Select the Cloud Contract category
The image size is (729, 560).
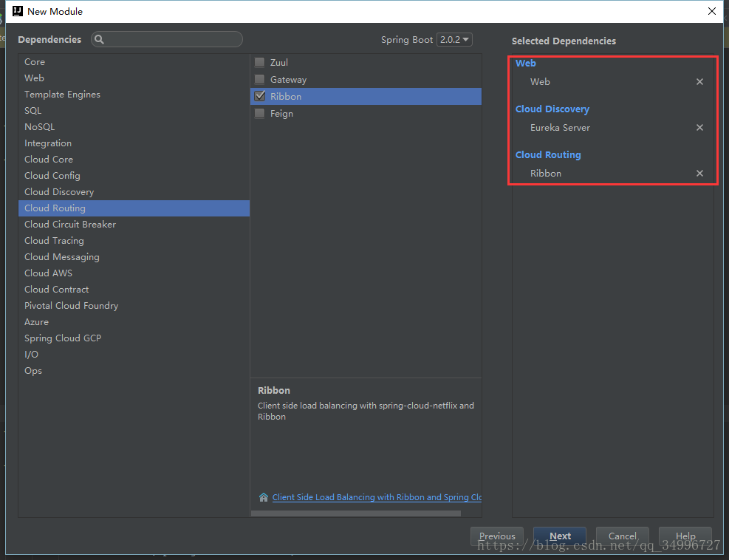coord(134,290)
